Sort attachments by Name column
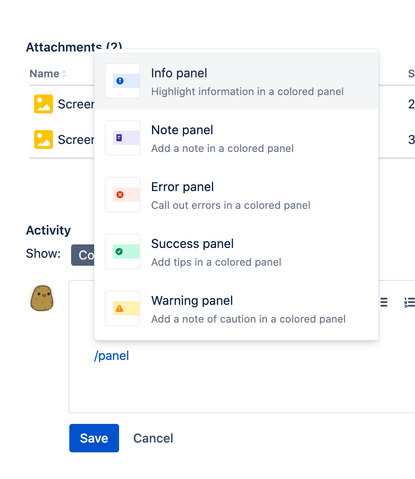Screen dimensions: 415x479 [48, 74]
